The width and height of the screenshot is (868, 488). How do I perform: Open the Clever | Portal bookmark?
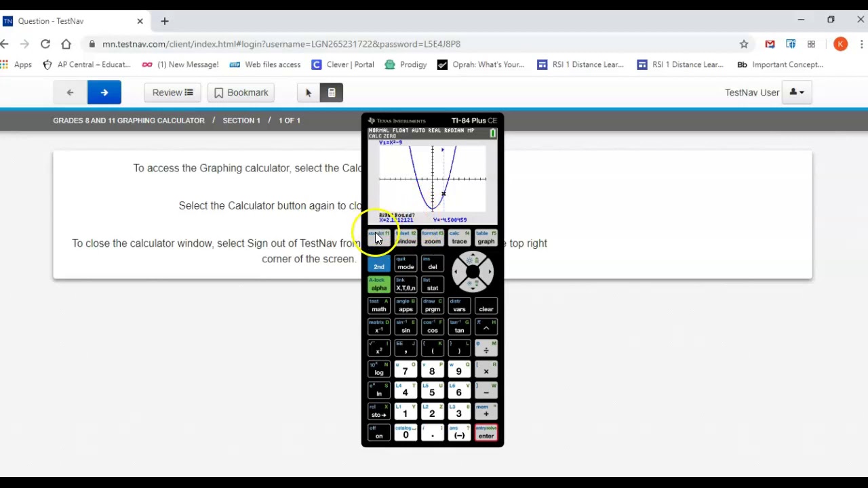click(x=343, y=64)
